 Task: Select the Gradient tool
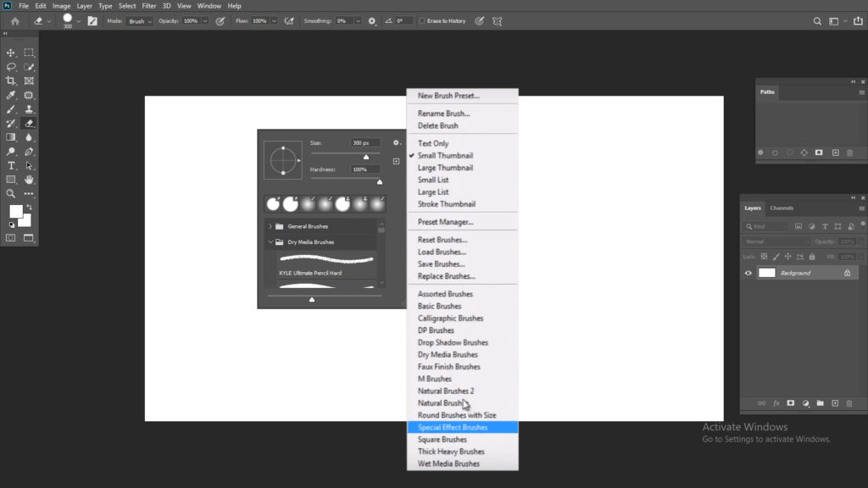tap(10, 137)
